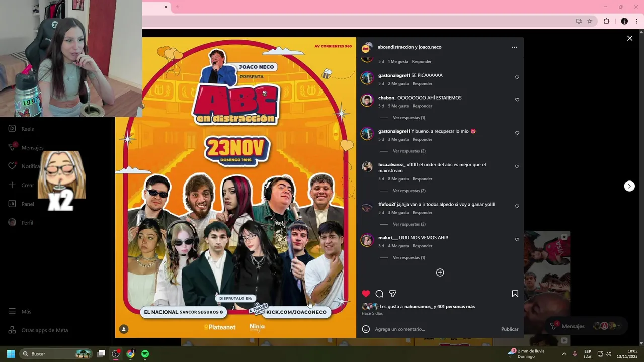Open Perfil in Instagram sidebar
The width and height of the screenshot is (644, 362).
pos(21,222)
